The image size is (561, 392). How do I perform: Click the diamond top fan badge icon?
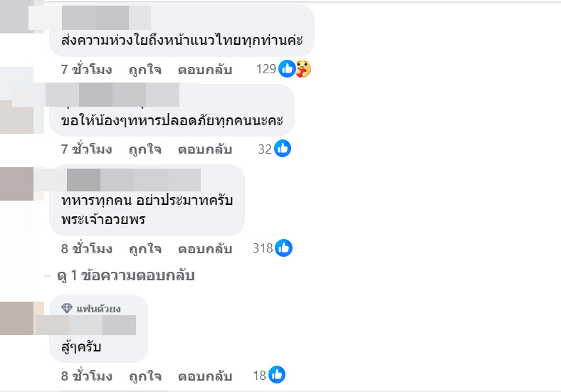click(x=67, y=308)
